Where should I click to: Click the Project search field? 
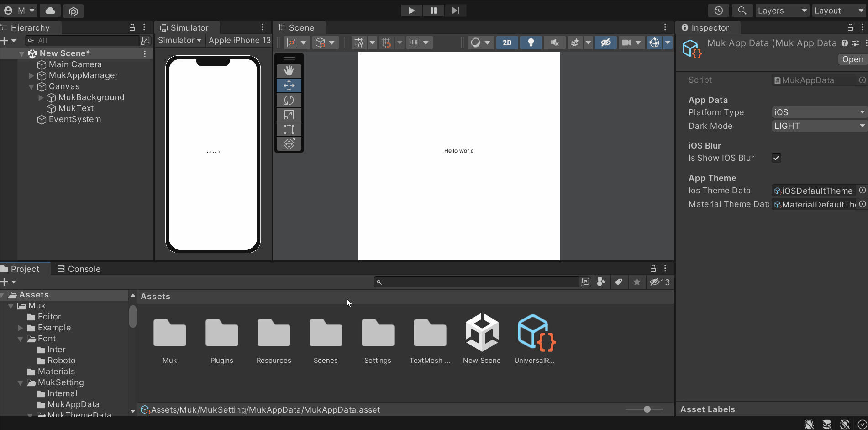pos(477,282)
